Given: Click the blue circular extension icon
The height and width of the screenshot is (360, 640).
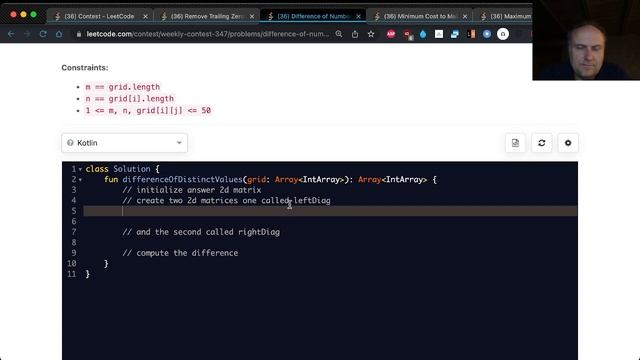Looking at the screenshot, I should tap(487, 34).
